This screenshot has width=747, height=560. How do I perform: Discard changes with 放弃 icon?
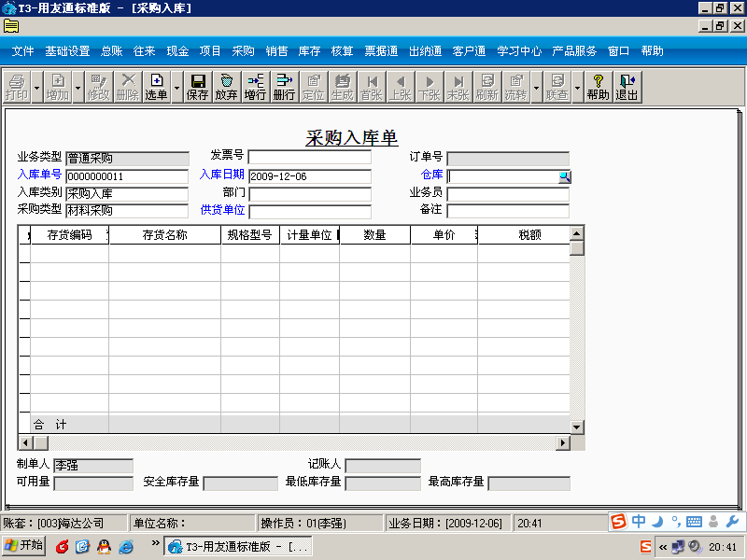226,87
